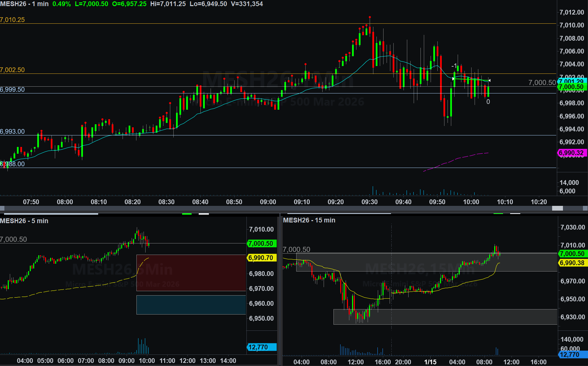Screen dimensions: 588x366
Task: Click the MESH26 - 1 min chart header
Action: click(x=24, y=4)
